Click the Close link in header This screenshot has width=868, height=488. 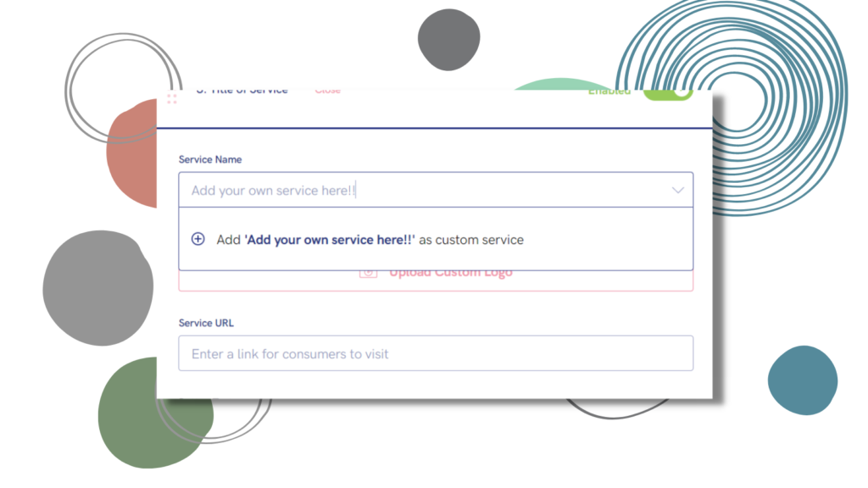click(x=328, y=91)
